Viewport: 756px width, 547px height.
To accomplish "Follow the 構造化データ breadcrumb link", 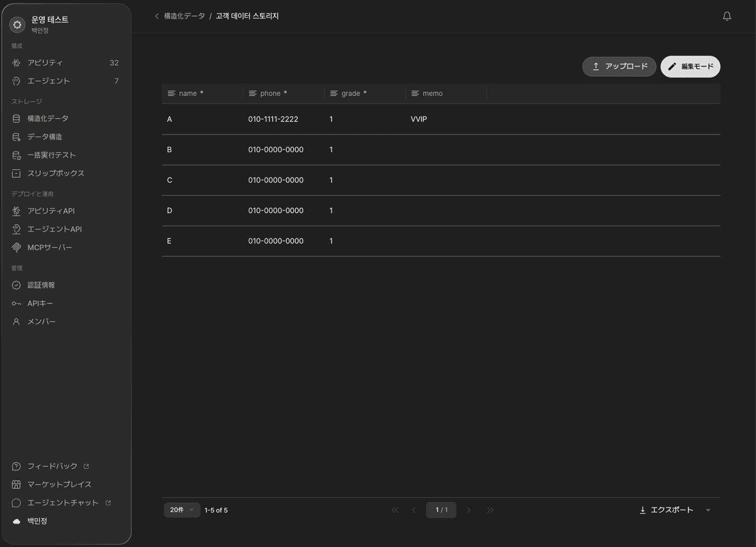I will pyautogui.click(x=184, y=16).
